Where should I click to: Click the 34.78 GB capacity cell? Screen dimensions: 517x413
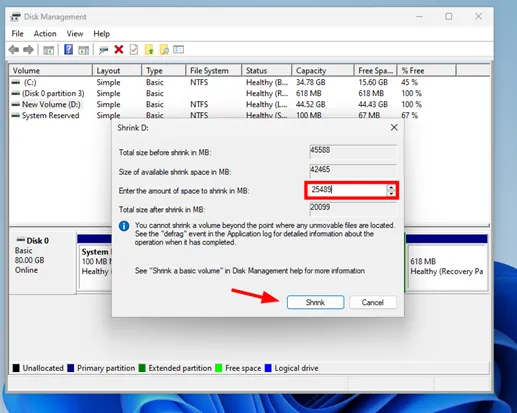point(311,82)
